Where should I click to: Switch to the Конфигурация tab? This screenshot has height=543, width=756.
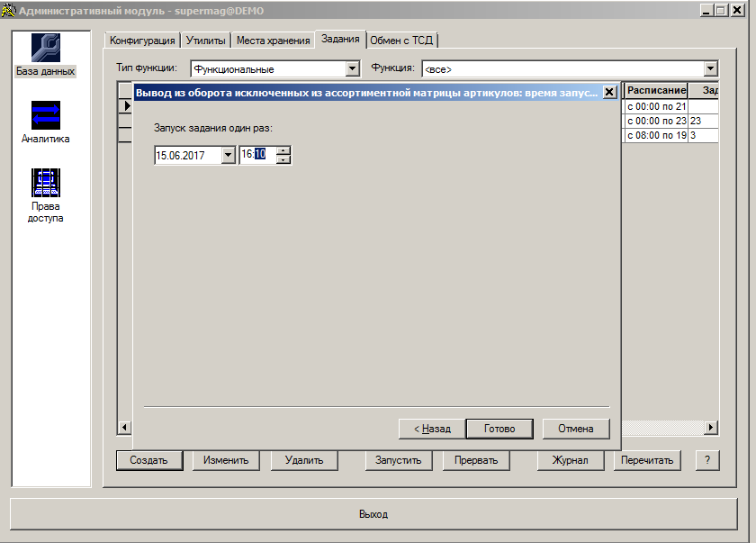(142, 41)
